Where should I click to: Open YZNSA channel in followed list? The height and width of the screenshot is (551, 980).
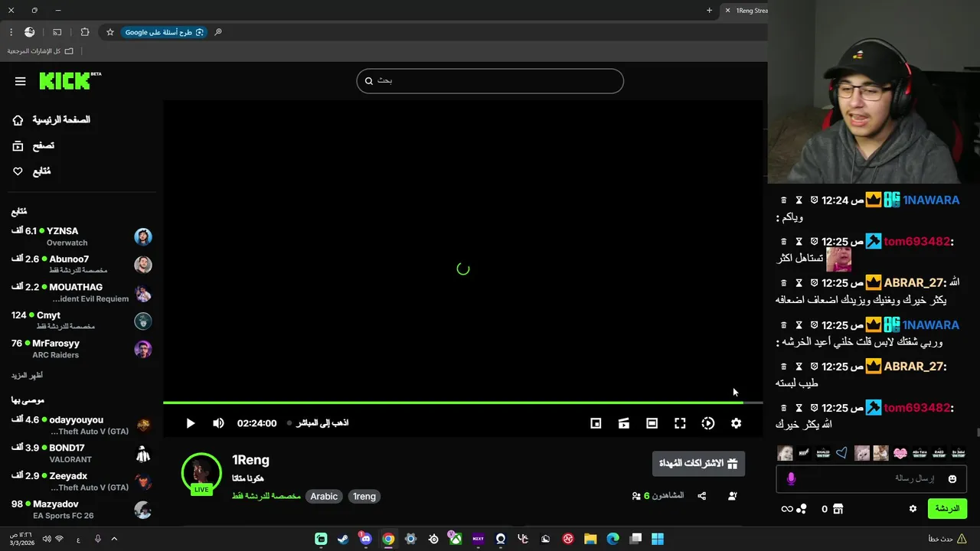tap(81, 236)
